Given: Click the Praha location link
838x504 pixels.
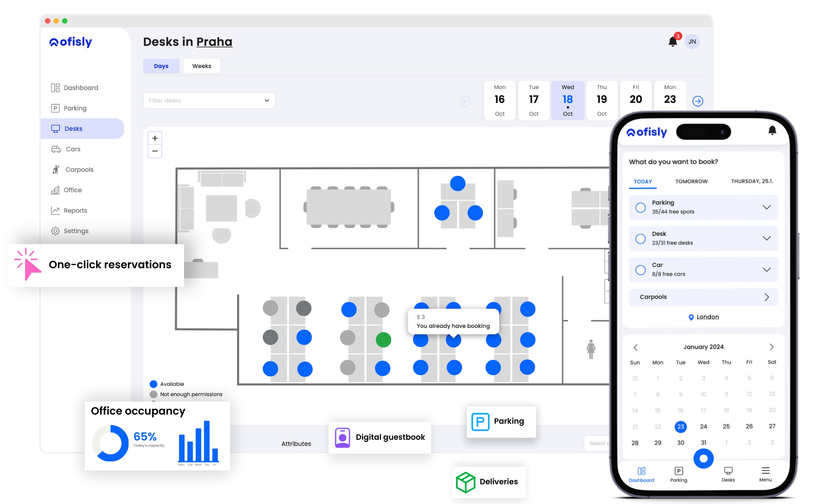Looking at the screenshot, I should [x=214, y=42].
